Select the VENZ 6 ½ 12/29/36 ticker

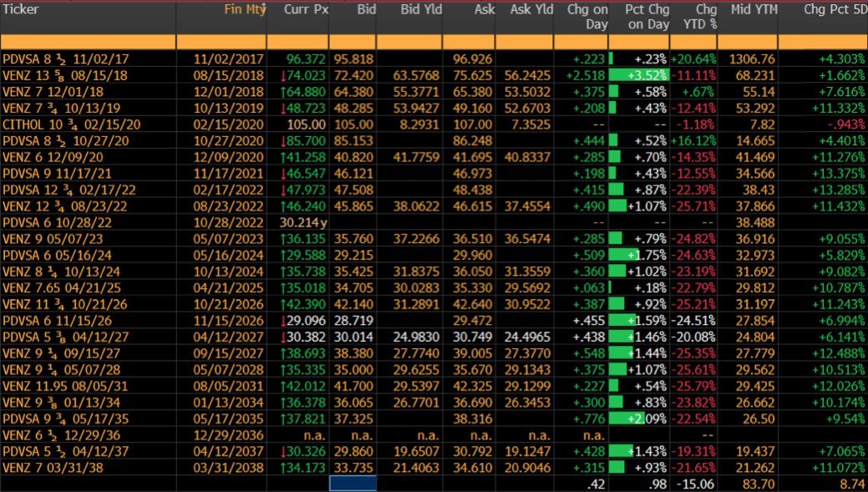[x=62, y=435]
